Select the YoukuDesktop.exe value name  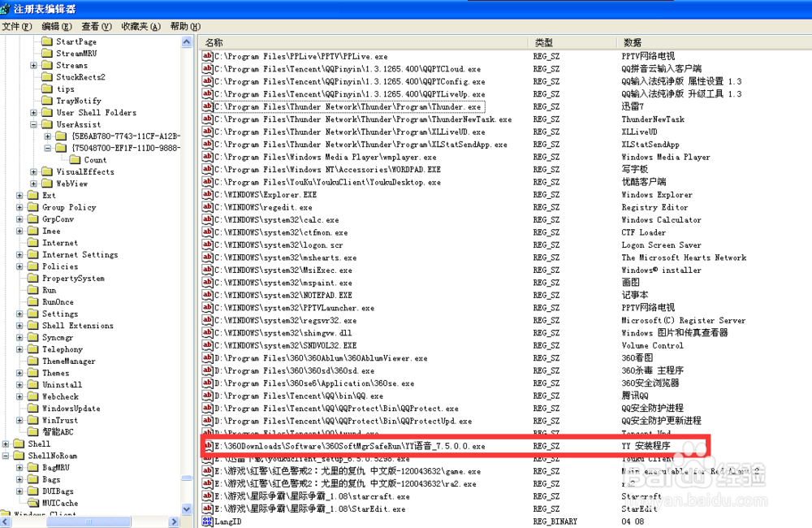pyautogui.click(x=328, y=182)
